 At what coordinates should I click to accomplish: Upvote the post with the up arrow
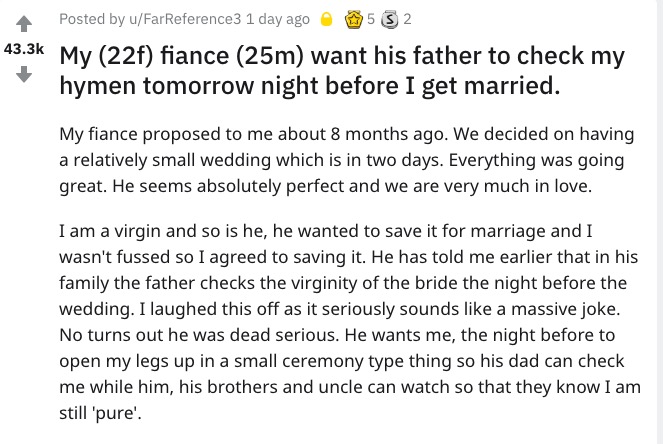point(24,24)
